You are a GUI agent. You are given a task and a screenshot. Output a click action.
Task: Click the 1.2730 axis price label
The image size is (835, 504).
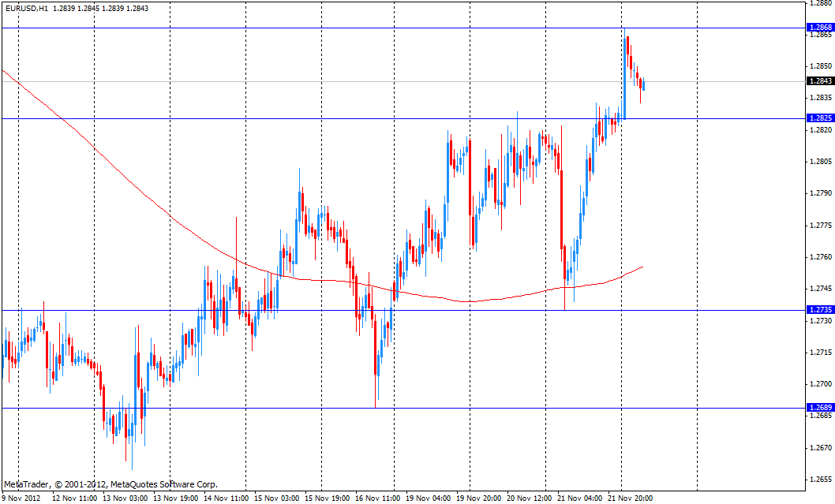[821, 321]
